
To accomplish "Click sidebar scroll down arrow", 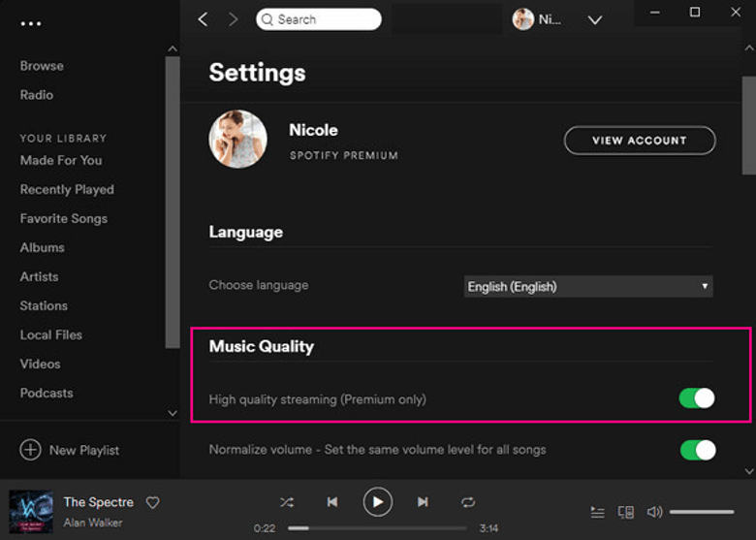I will tap(173, 413).
